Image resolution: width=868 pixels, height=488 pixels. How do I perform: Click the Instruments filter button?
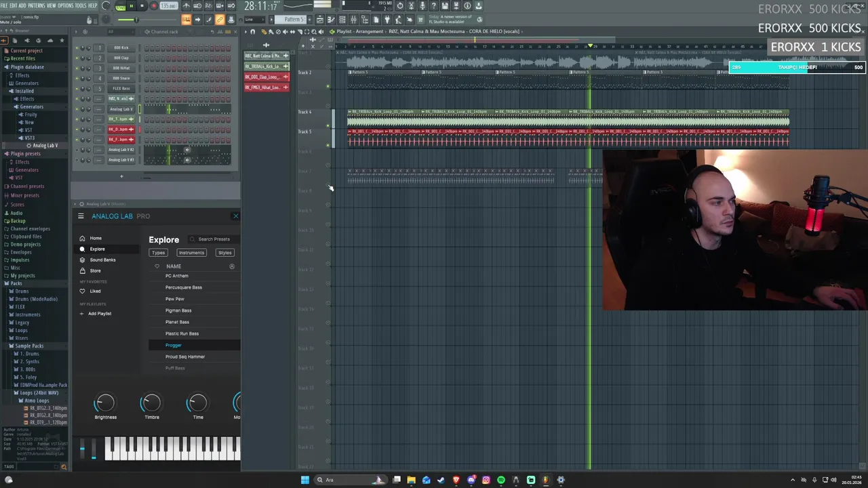(x=191, y=252)
